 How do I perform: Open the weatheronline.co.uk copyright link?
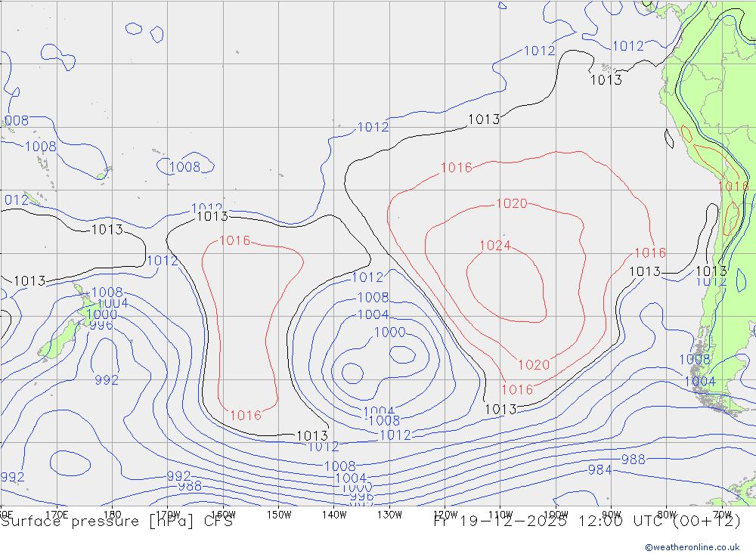(692, 547)
